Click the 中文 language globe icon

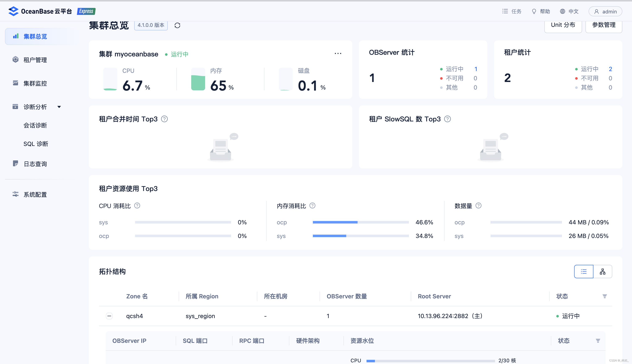tap(562, 11)
